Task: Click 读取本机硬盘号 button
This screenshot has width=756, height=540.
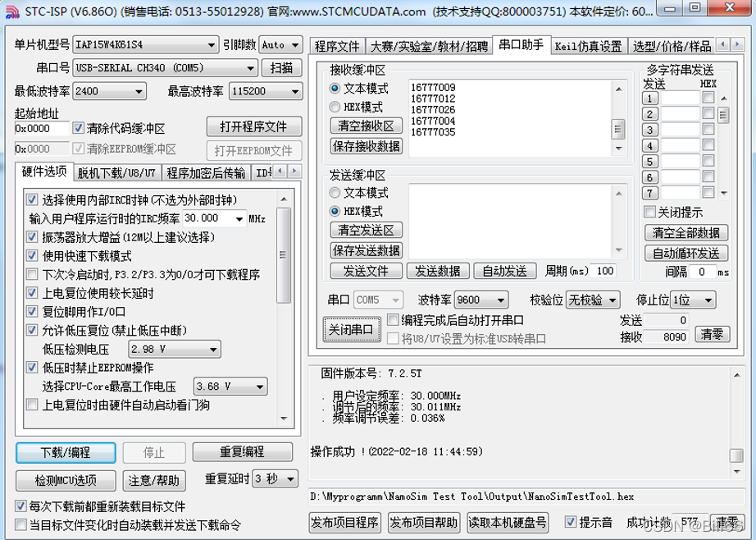Action: (x=507, y=522)
